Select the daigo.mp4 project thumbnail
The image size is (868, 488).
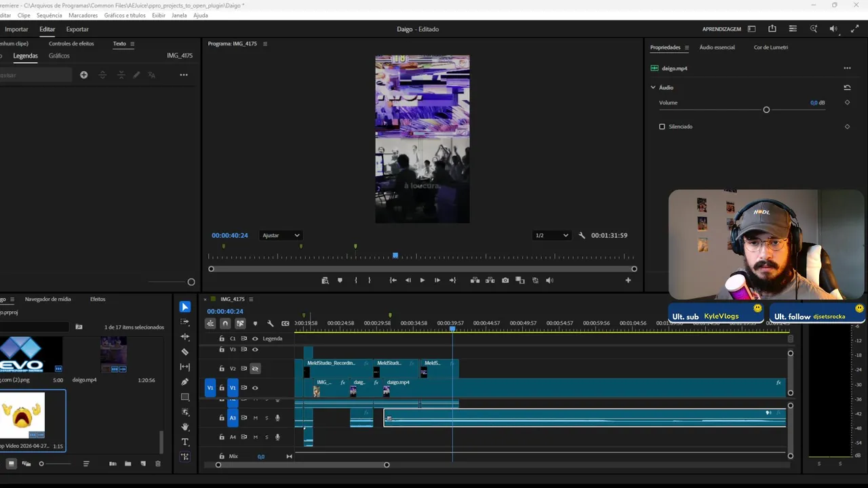[114, 354]
